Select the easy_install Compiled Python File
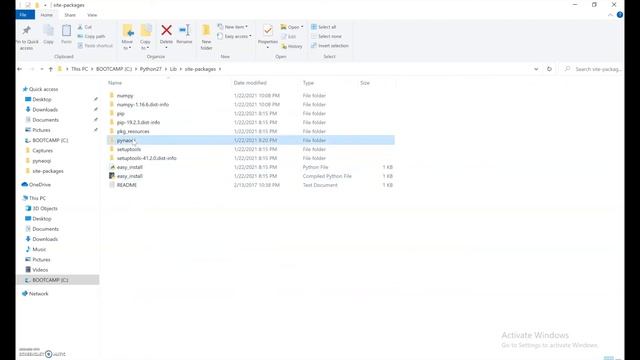The height and width of the screenshot is (360, 640). click(x=251, y=176)
